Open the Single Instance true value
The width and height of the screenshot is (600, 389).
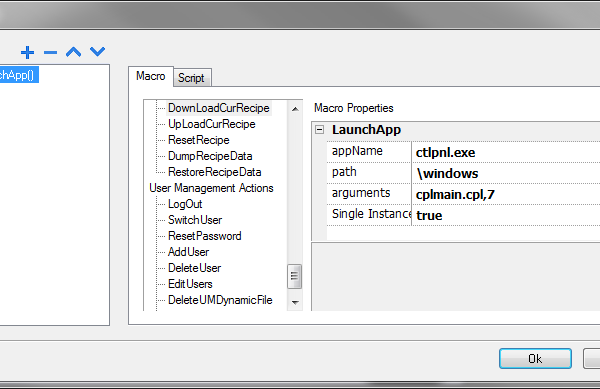click(x=505, y=215)
